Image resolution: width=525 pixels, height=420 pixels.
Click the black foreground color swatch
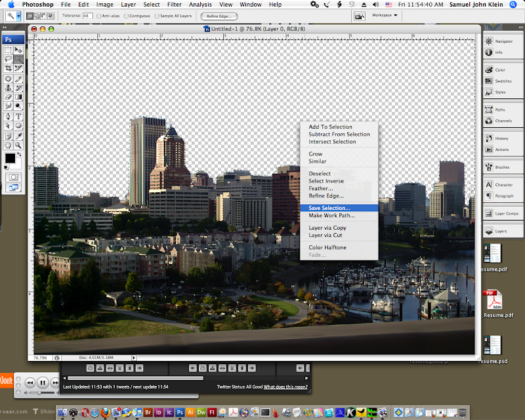[x=10, y=158]
